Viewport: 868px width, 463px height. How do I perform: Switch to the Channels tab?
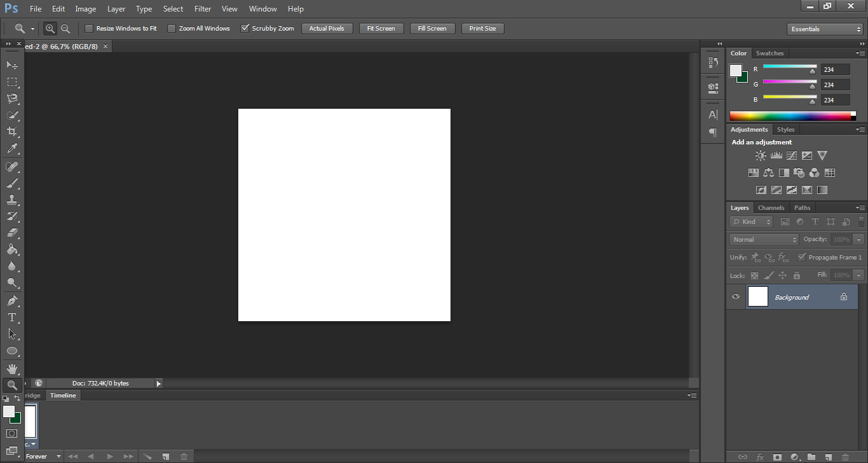[x=771, y=208]
